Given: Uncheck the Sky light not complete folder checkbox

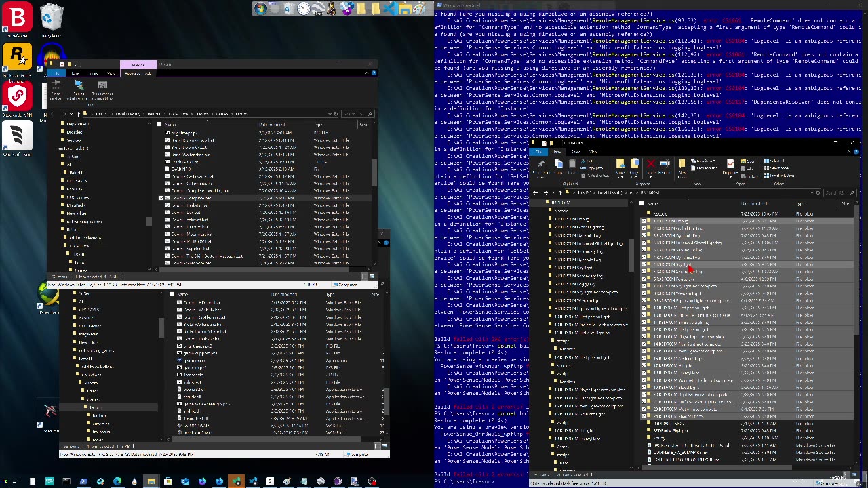Looking at the screenshot, I should pyautogui.click(x=644, y=286).
